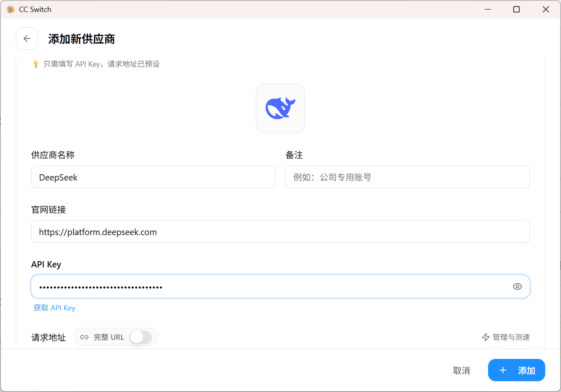Maximize the CC Switch window

pyautogui.click(x=516, y=9)
